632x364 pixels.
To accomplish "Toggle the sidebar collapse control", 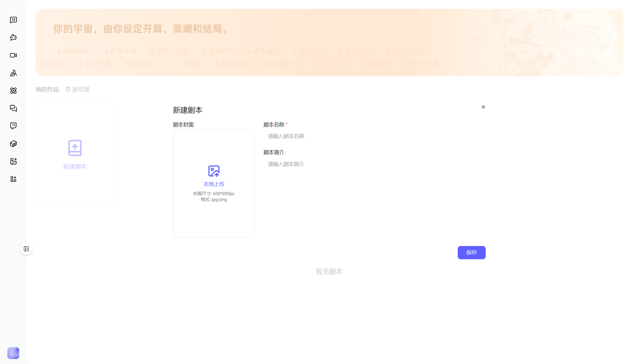I will (x=26, y=248).
